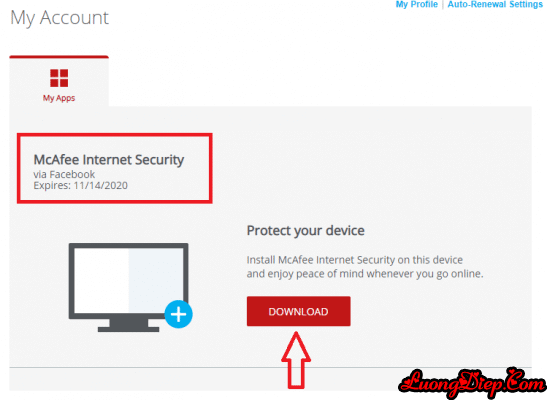The height and width of the screenshot is (400, 547).
Task: Click the light blue monitor screen half
Action: click(x=156, y=281)
